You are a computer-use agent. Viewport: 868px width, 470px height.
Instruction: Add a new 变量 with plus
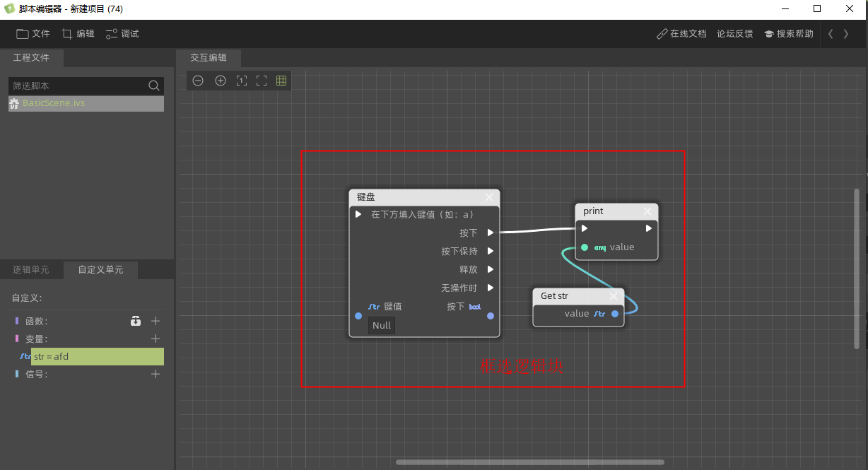(x=156, y=339)
